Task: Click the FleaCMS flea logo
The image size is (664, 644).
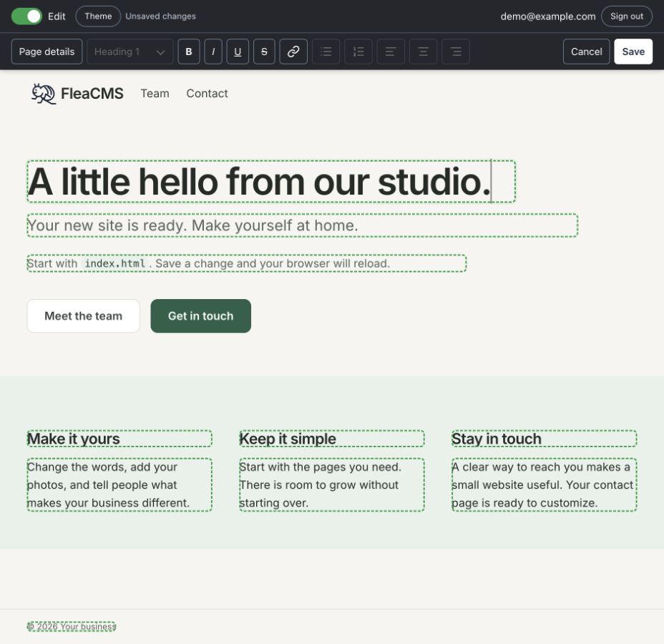Action: (43, 94)
